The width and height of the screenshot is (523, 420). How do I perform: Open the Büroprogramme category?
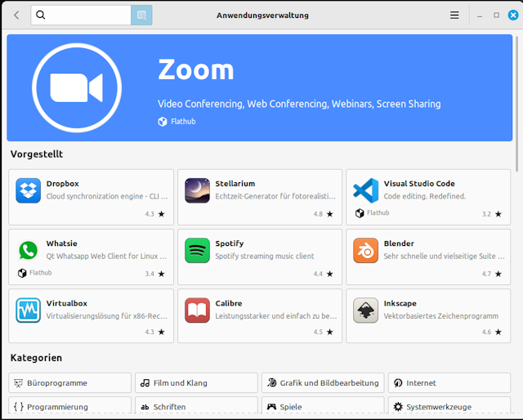tap(69, 383)
